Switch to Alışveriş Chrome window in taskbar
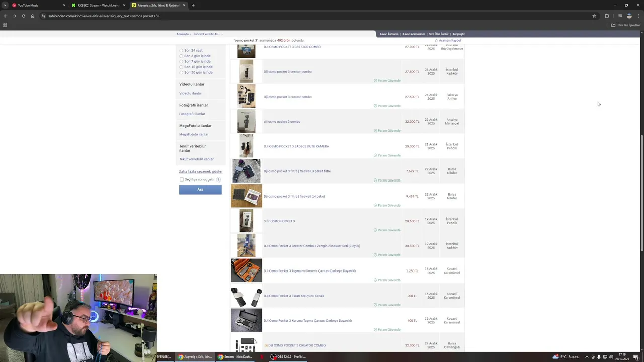This screenshot has width=644, height=362. 195,357
